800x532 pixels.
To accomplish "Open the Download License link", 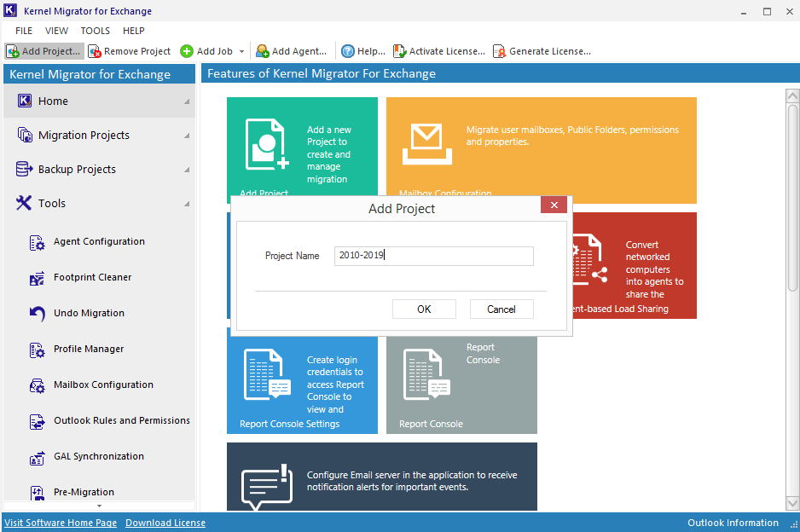I will (x=165, y=523).
